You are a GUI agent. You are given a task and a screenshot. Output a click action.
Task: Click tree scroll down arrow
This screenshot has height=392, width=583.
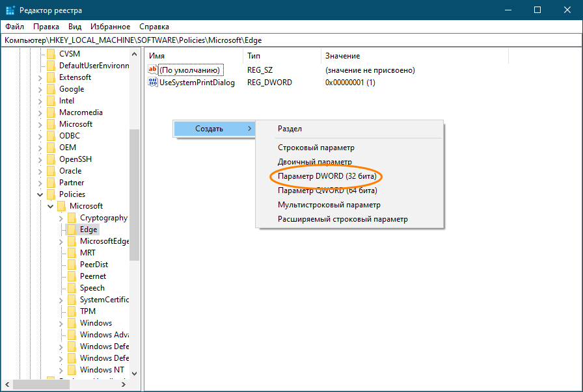135,373
